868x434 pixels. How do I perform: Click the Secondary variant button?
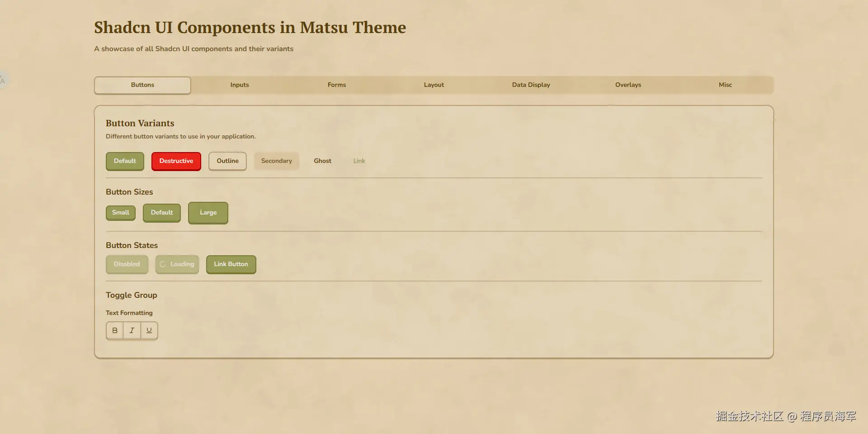pos(277,161)
